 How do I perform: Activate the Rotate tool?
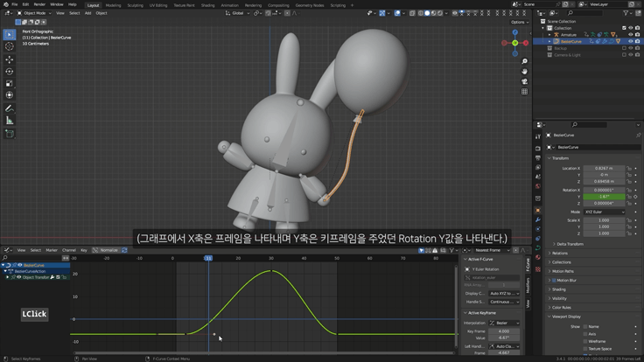coord(9,72)
